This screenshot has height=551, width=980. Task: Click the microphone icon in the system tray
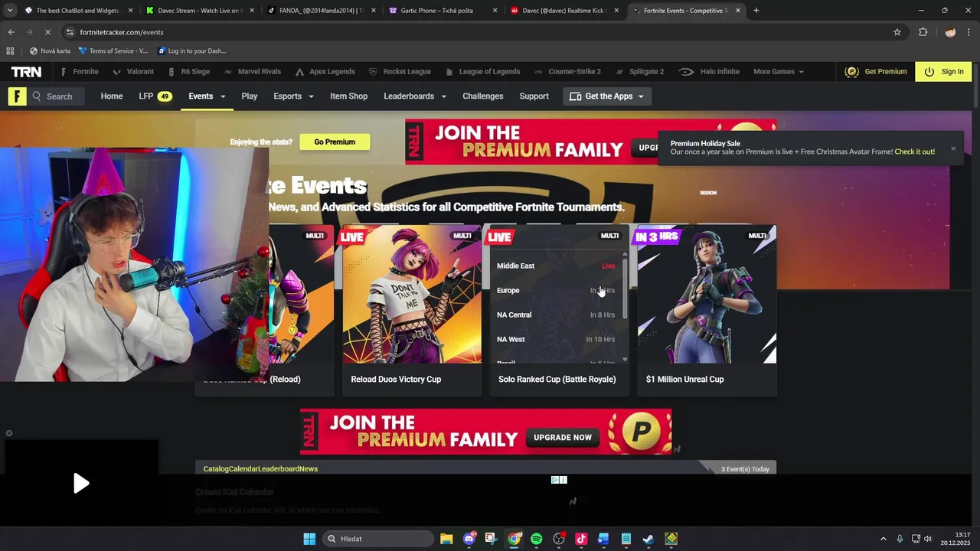(900, 539)
